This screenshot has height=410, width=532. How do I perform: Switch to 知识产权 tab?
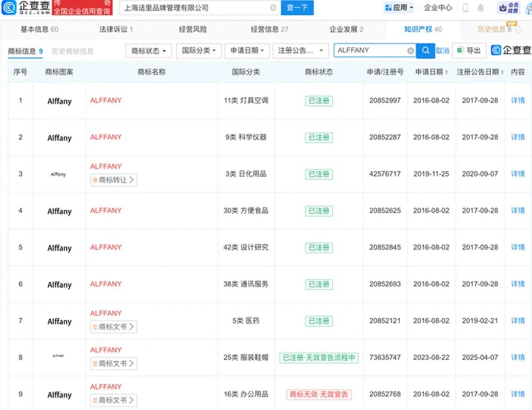pos(423,29)
